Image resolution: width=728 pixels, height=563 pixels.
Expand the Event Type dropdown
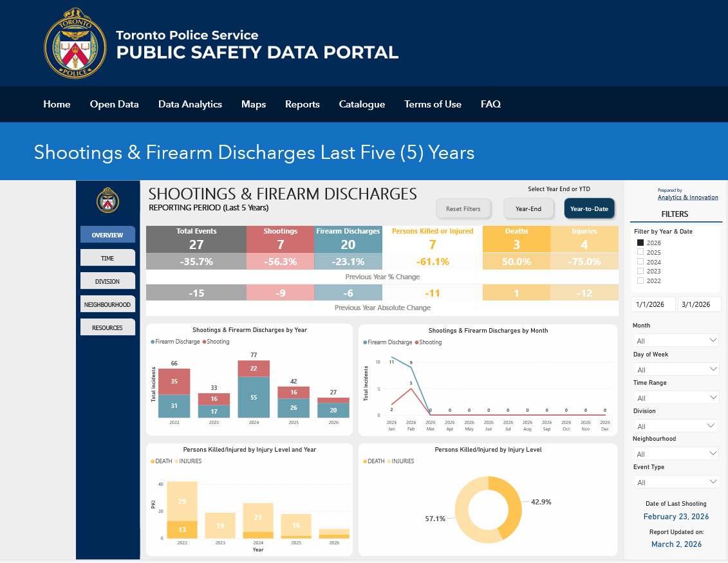tap(676, 482)
